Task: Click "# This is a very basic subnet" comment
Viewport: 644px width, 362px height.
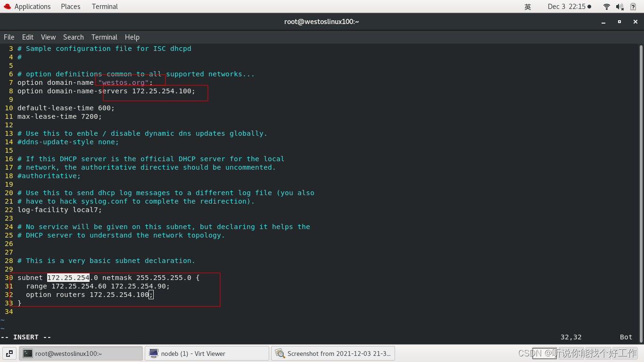Action: [106, 261]
